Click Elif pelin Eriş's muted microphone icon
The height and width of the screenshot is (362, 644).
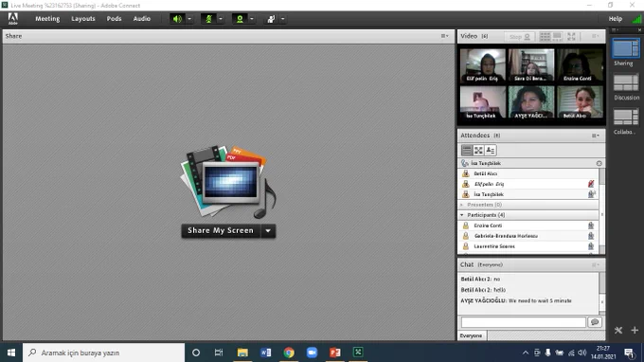pyautogui.click(x=591, y=184)
